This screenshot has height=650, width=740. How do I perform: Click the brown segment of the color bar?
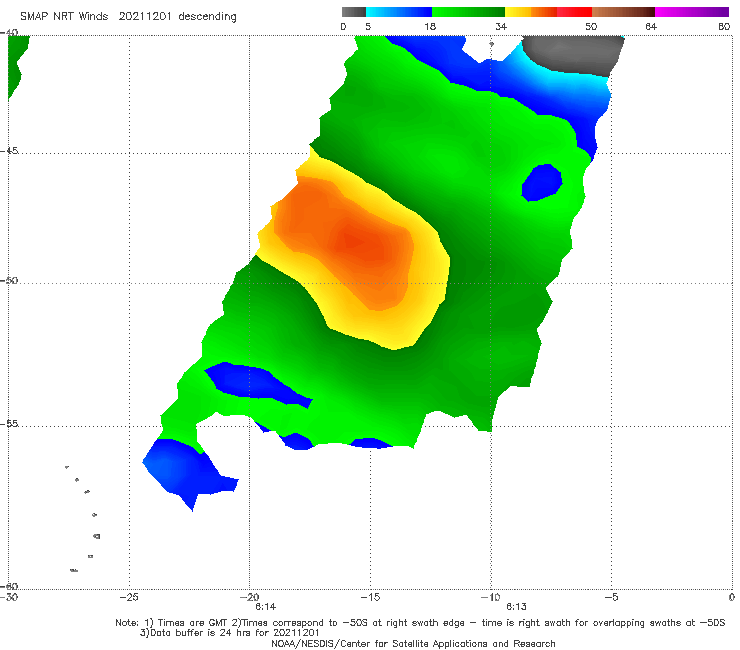point(623,12)
